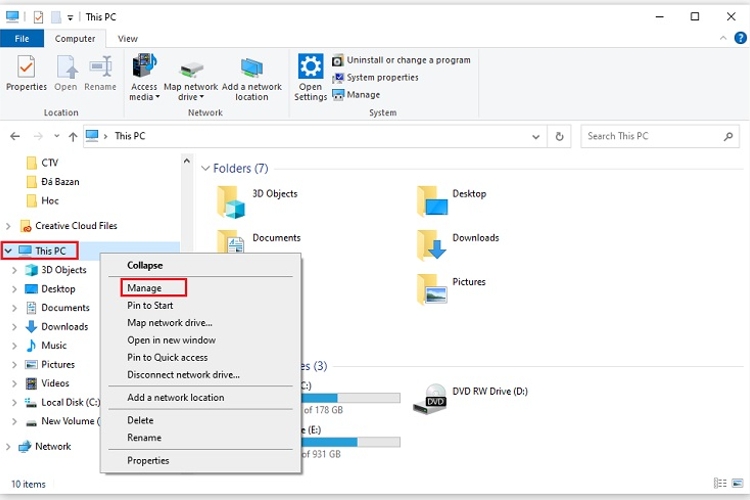Open the recent locations dropdown arrow

(57, 136)
